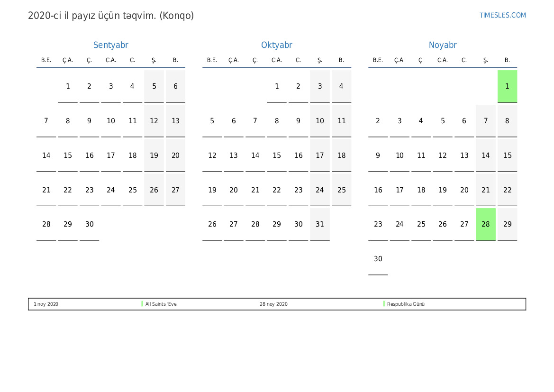
Task: Click the page title '2020-ci il payız üçün təqvim'
Action: [x=111, y=16]
